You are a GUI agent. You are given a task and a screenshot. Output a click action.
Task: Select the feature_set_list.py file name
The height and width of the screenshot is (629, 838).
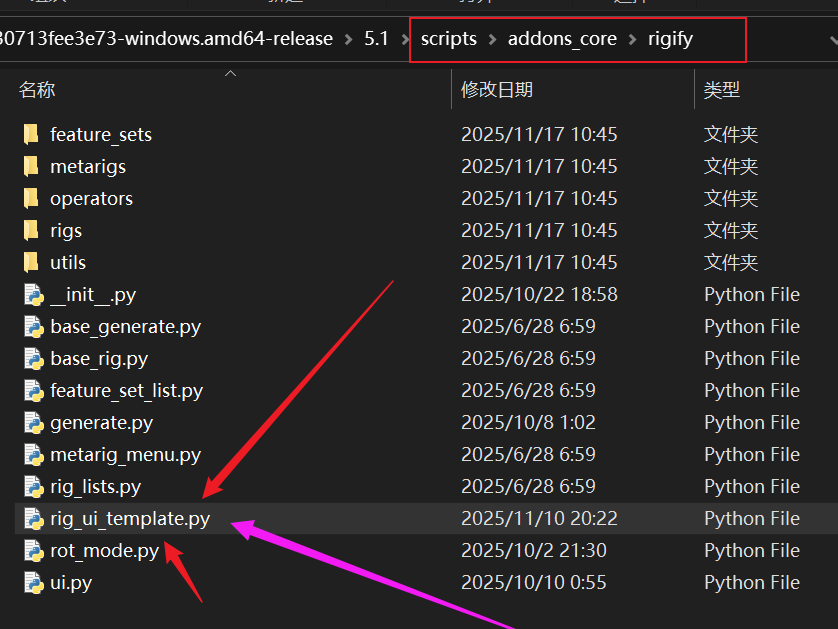pos(127,391)
